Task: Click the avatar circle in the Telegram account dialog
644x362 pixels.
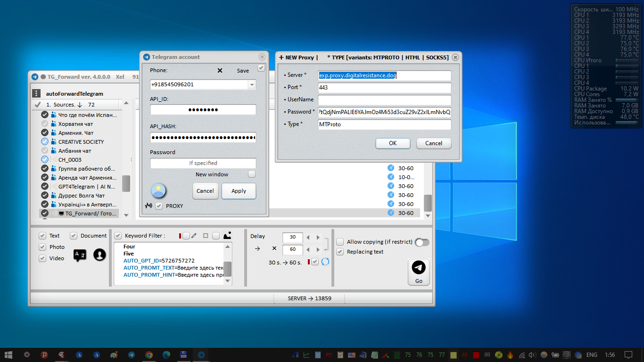Action: (158, 190)
